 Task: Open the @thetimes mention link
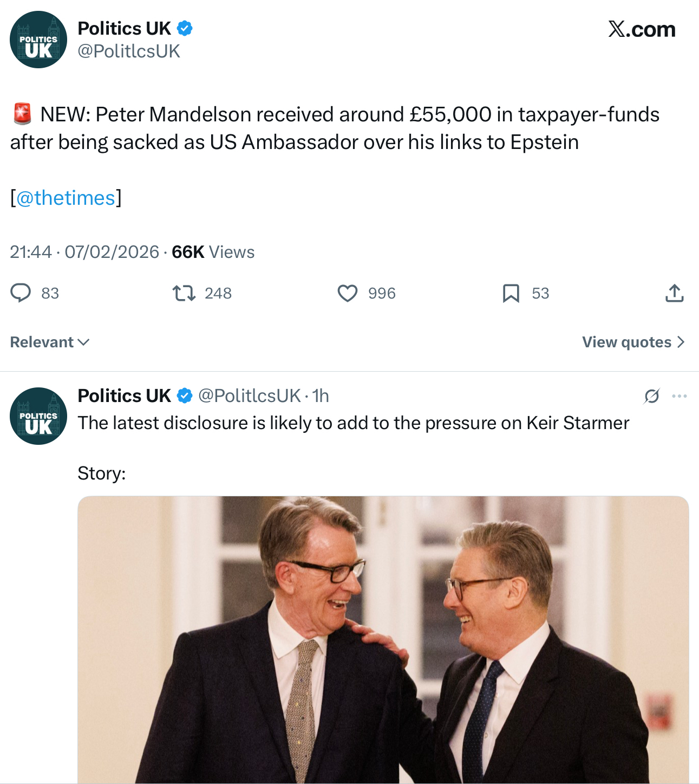coord(66,198)
